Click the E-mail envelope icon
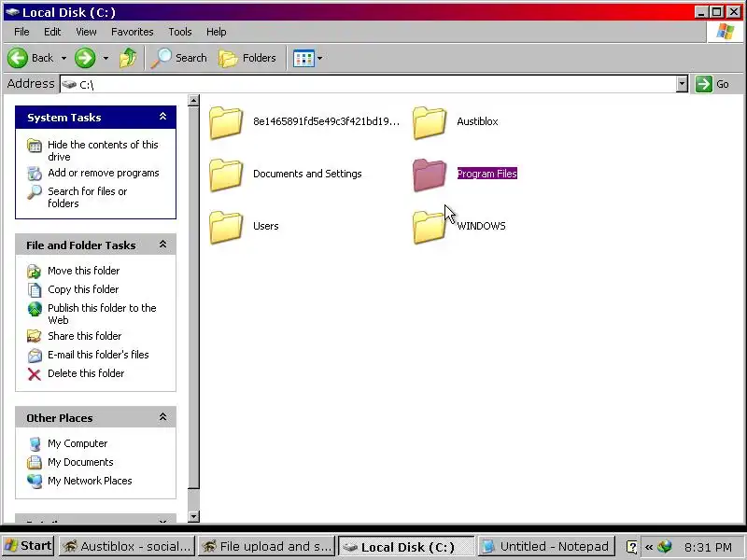Screen dimensions: 747x560 [35, 356]
